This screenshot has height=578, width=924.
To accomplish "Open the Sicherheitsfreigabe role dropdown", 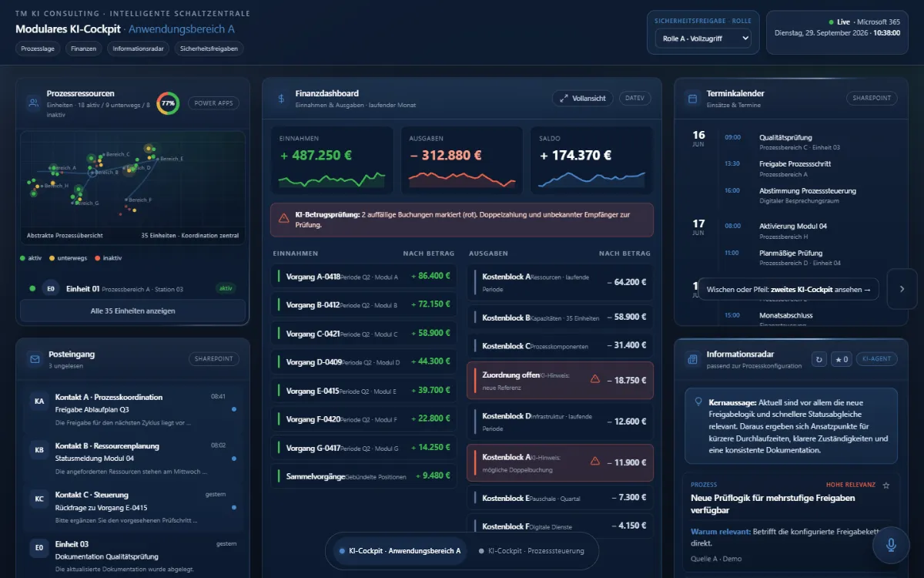I will point(702,39).
